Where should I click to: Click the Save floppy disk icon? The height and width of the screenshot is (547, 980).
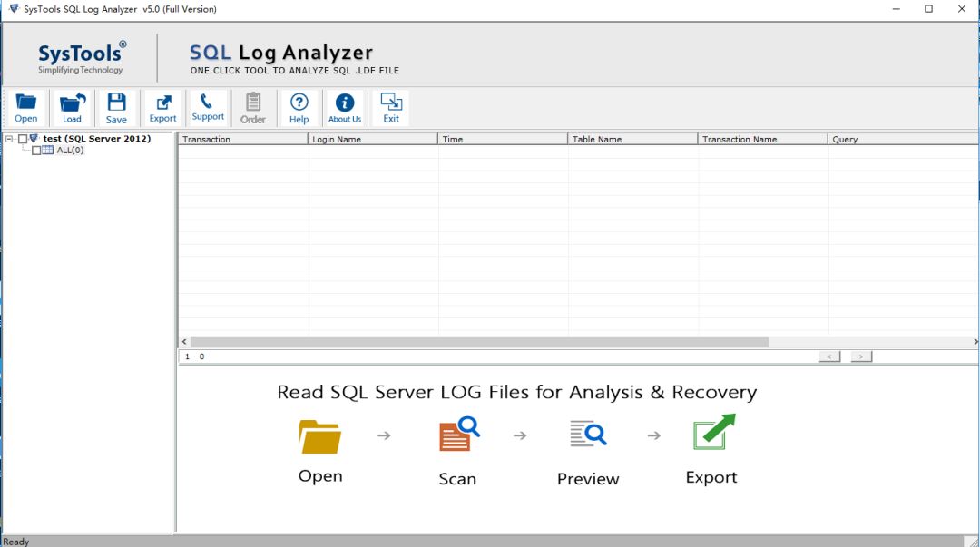pyautogui.click(x=116, y=108)
